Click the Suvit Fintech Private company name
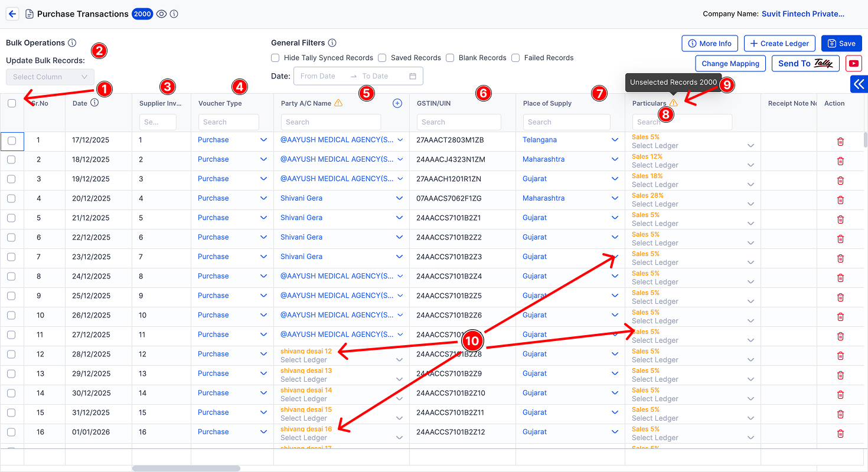Screen dimensions: 868x472 click(x=803, y=14)
